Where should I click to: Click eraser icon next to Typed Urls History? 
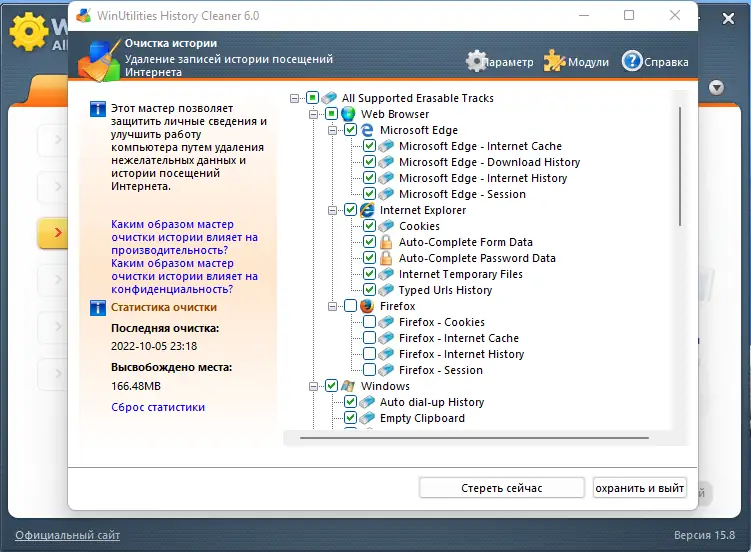(386, 290)
